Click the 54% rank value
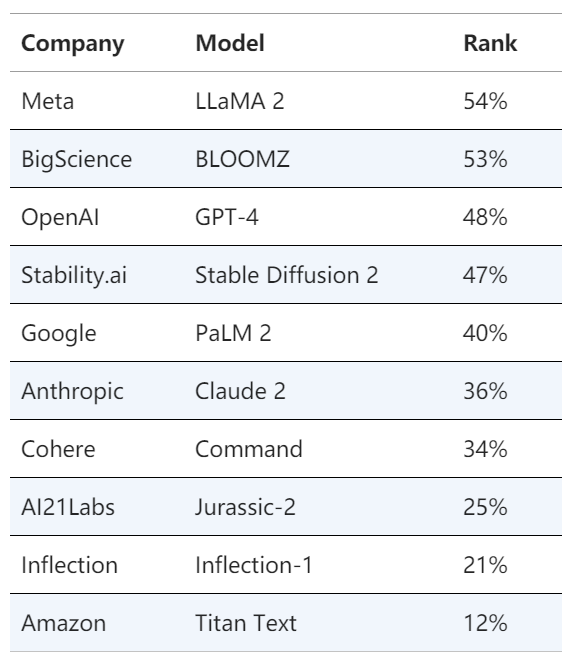Screen dimensions: 562x653 tap(485, 101)
